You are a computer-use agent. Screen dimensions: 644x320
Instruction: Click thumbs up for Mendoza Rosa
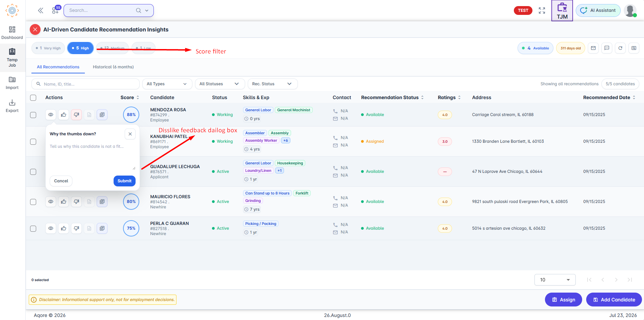[64, 115]
